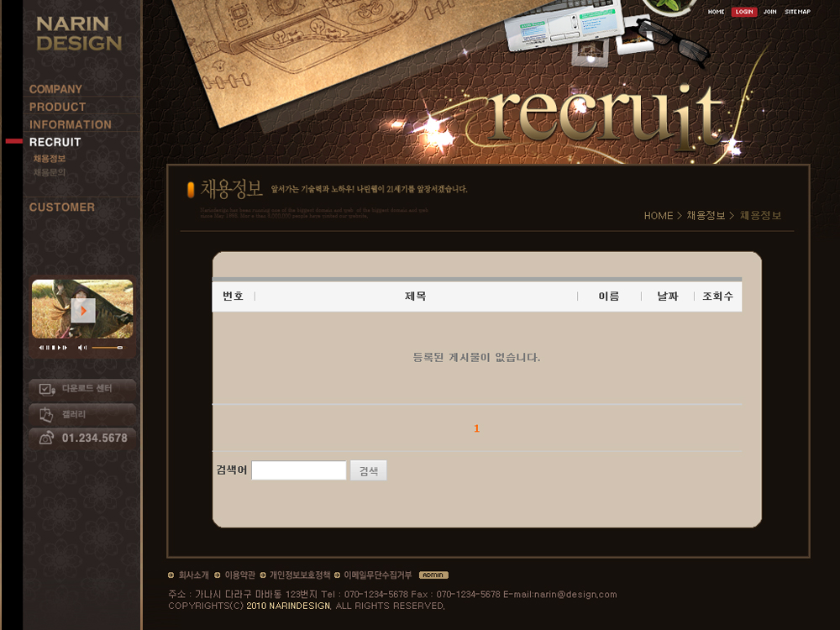Open the gallery photos icon

[45, 414]
